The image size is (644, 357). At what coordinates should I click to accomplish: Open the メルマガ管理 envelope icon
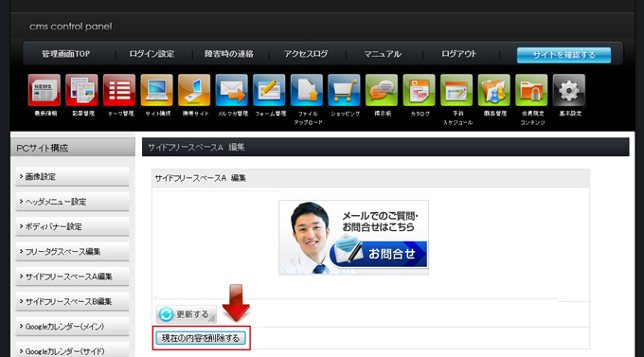[x=232, y=90]
